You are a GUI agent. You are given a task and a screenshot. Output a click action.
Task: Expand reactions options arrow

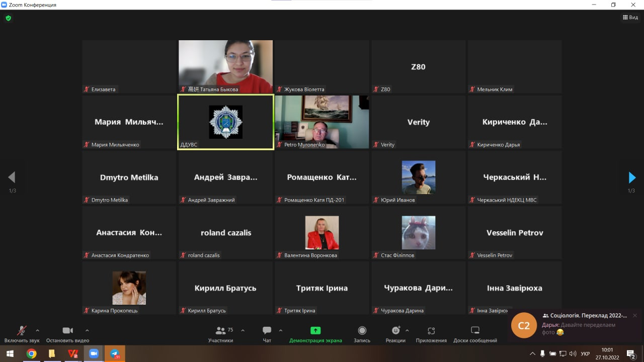pyautogui.click(x=407, y=330)
